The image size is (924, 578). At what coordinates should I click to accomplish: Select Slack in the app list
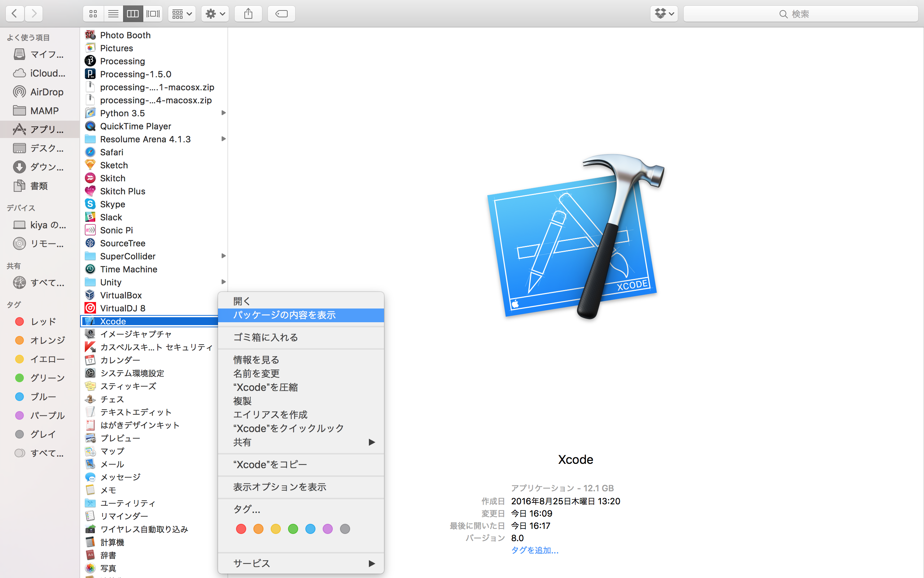point(154,217)
